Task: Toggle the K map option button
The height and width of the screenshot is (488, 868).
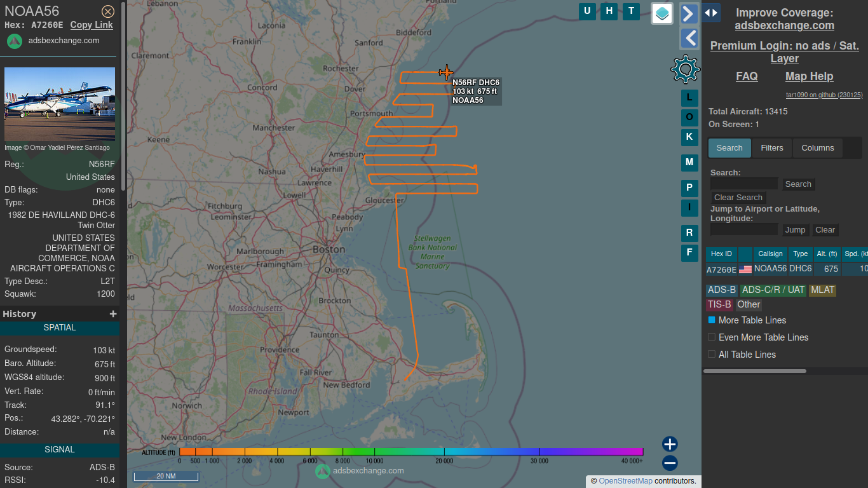Action: click(x=689, y=137)
